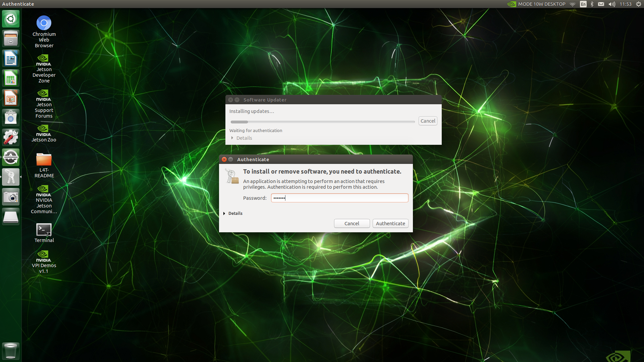Viewport: 644px width, 362px height.
Task: Click the update progress bar
Action: [x=323, y=122]
